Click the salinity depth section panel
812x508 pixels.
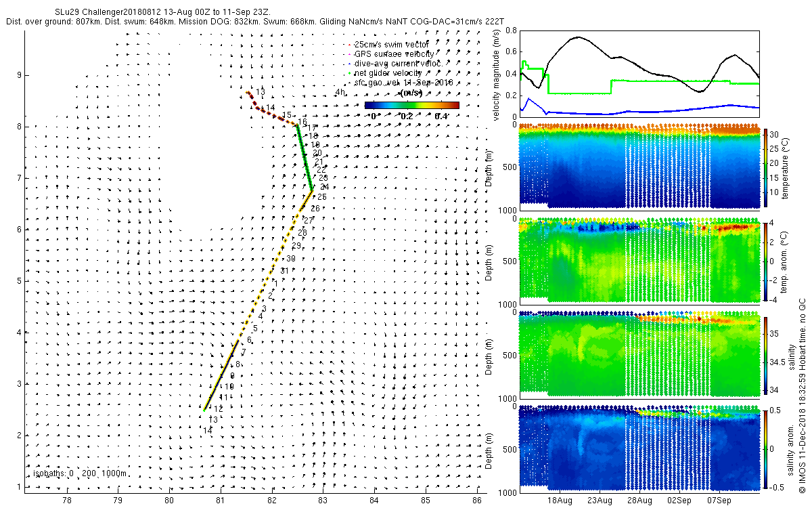(x=639, y=354)
